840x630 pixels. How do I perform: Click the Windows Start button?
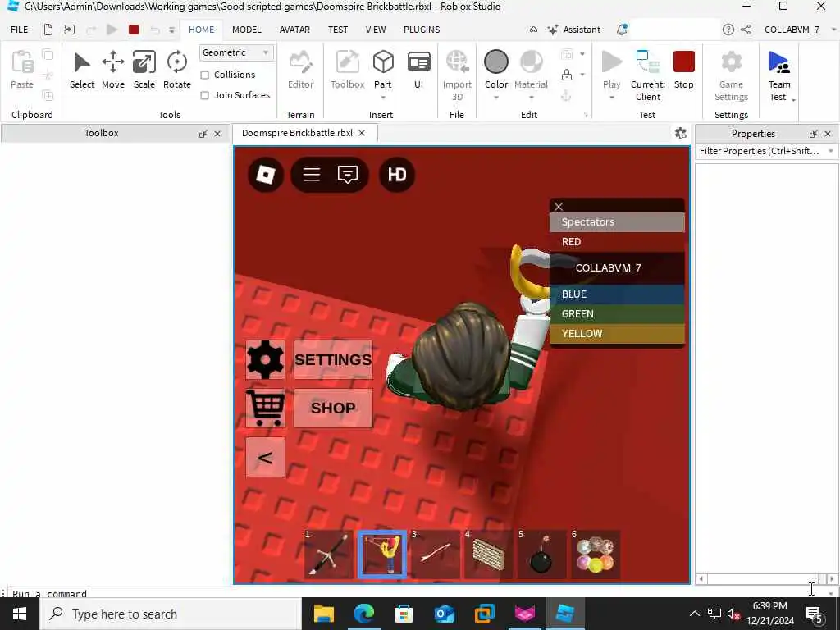[20, 614]
